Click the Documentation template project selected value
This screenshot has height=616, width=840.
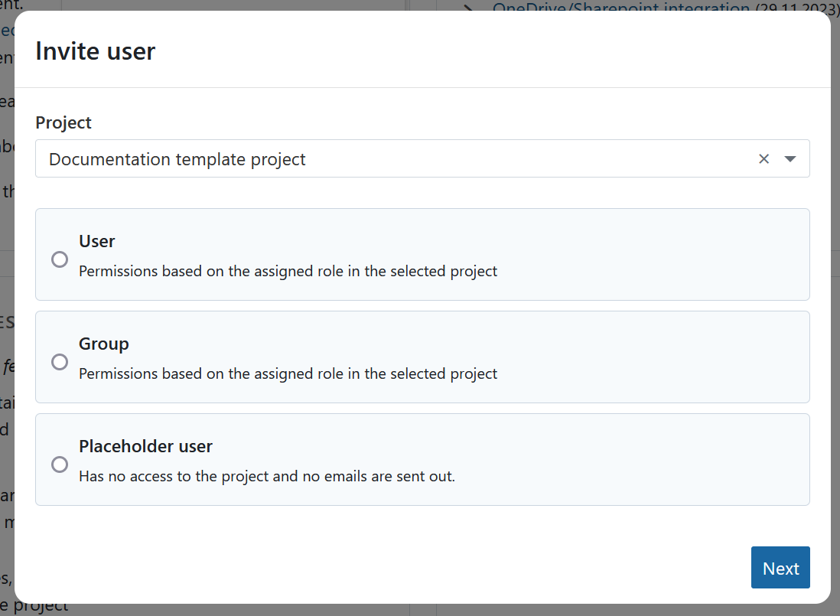177,159
